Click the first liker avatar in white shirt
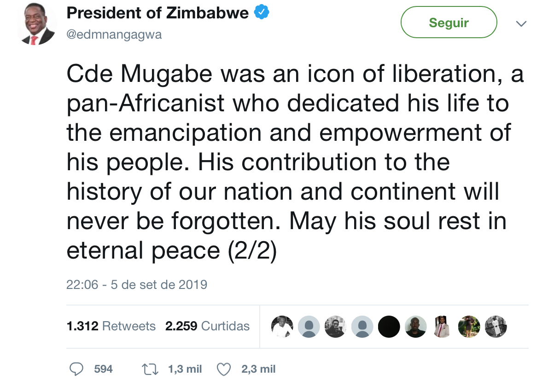The width and height of the screenshot is (560, 392). (282, 327)
